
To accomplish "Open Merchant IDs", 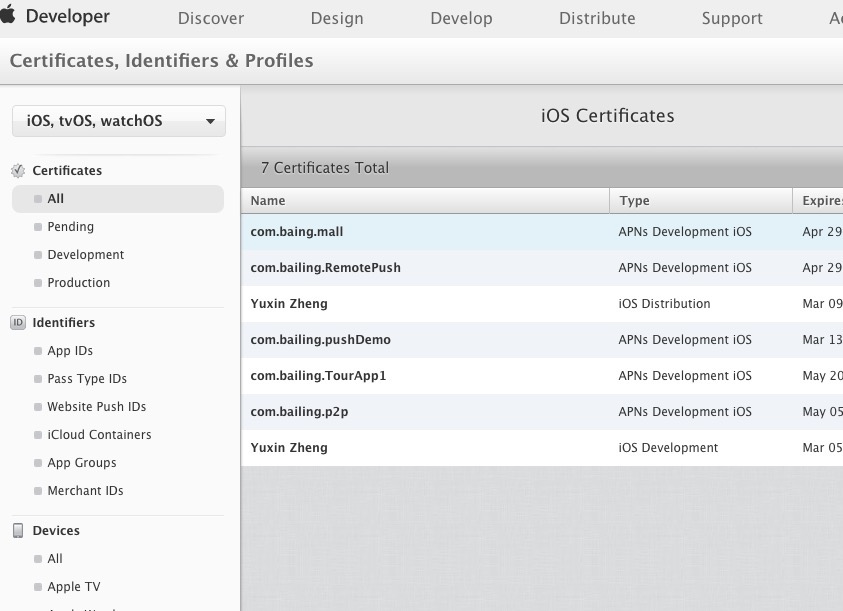I will (85, 491).
